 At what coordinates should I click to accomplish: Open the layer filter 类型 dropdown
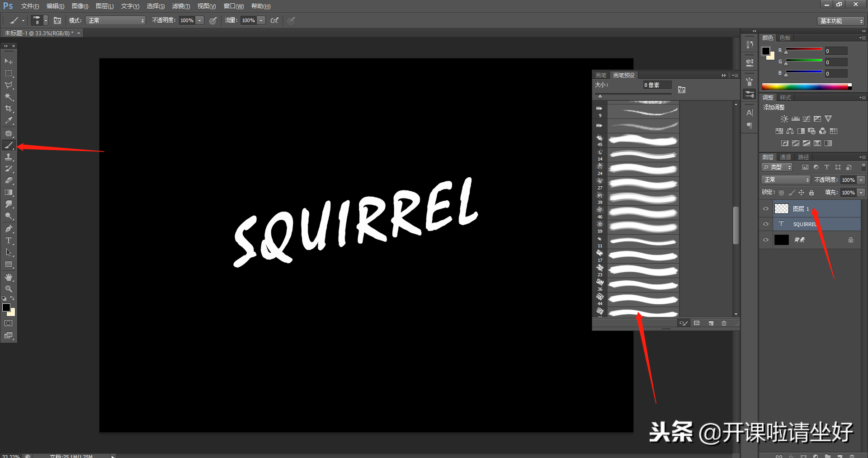pyautogui.click(x=778, y=167)
